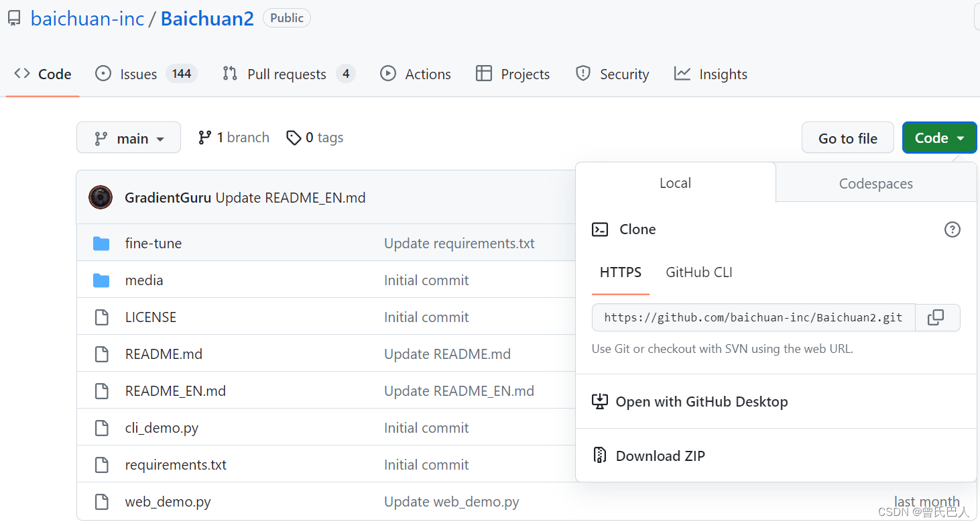Copy the clone URL to clipboard

936,317
